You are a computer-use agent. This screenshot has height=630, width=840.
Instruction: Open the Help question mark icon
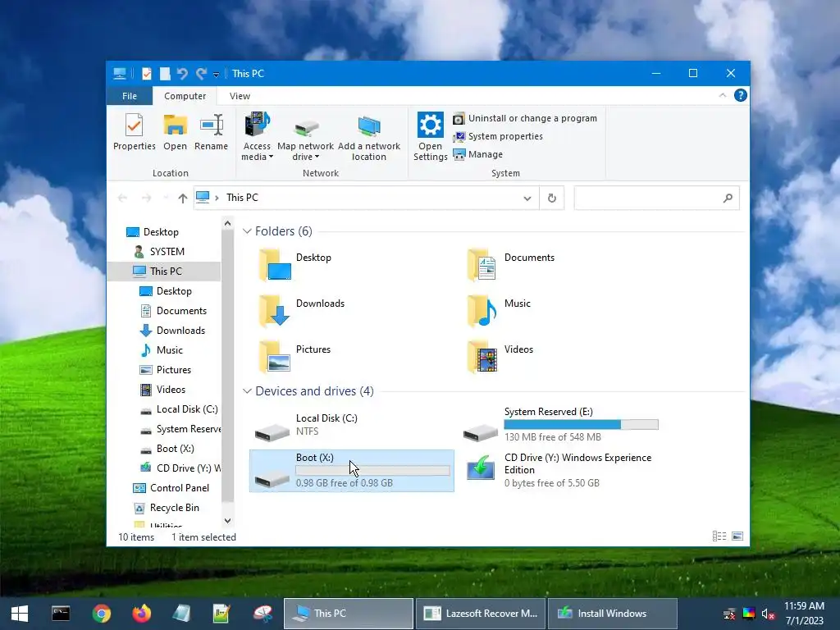coord(741,95)
